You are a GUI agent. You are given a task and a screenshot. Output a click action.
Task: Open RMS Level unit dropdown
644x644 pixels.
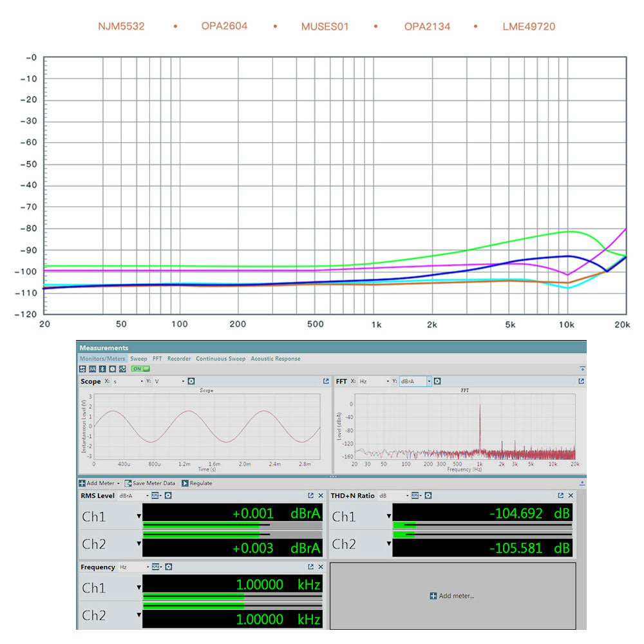point(147,495)
